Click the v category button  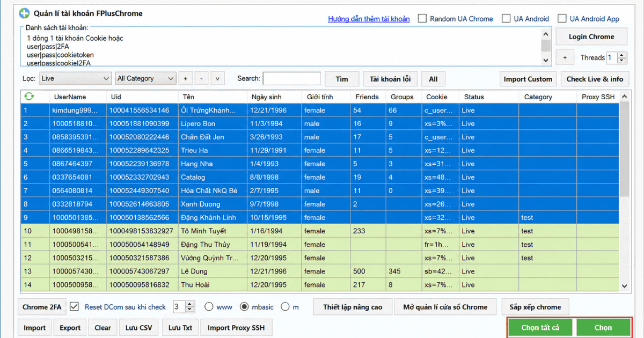217,79
